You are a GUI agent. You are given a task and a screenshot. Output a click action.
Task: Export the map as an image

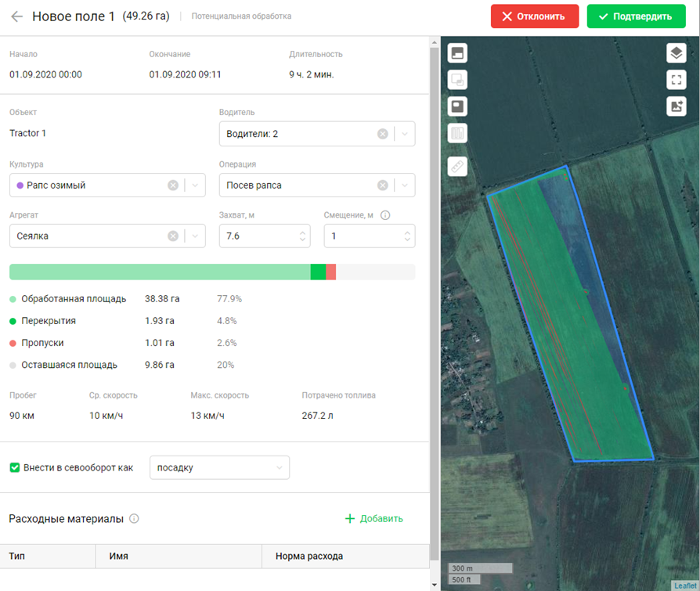click(677, 106)
